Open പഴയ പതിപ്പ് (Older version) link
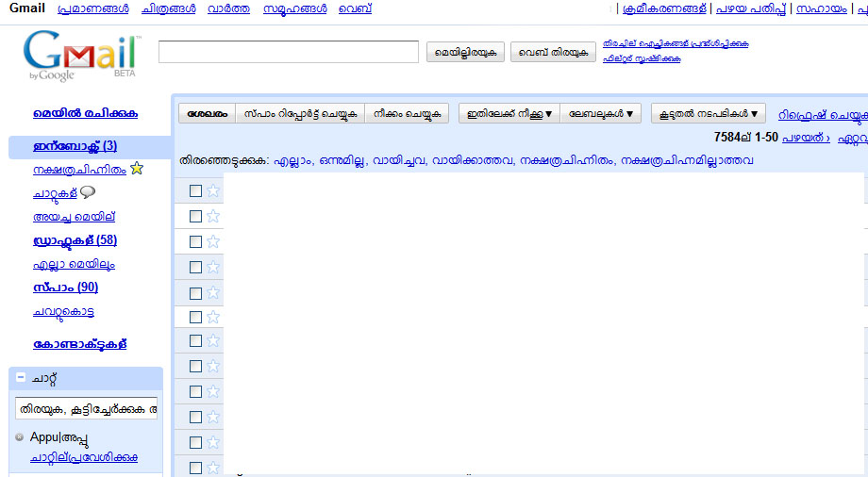Screen dimensions: 868x477 click(x=751, y=8)
